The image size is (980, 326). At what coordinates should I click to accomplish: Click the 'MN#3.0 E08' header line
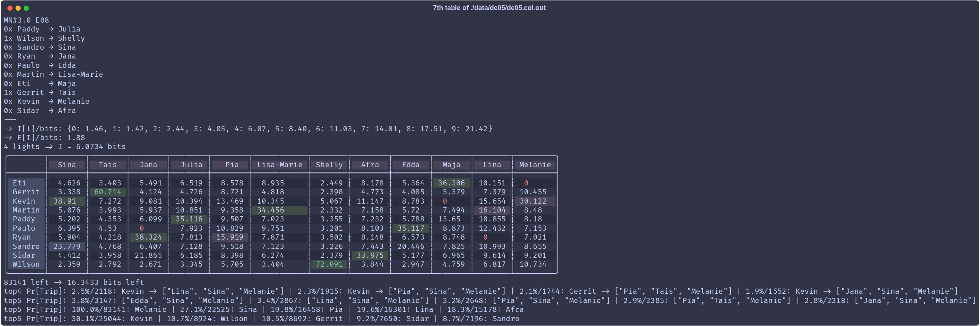[26, 20]
